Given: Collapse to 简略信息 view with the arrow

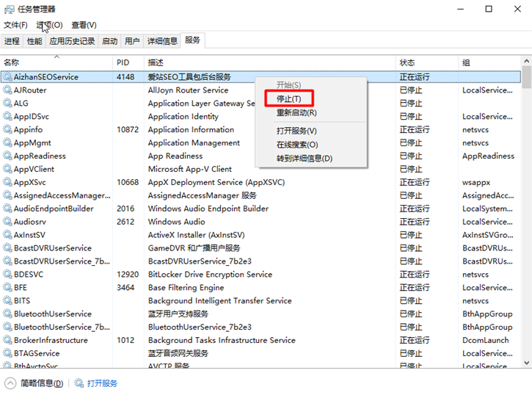Looking at the screenshot, I should [10, 383].
